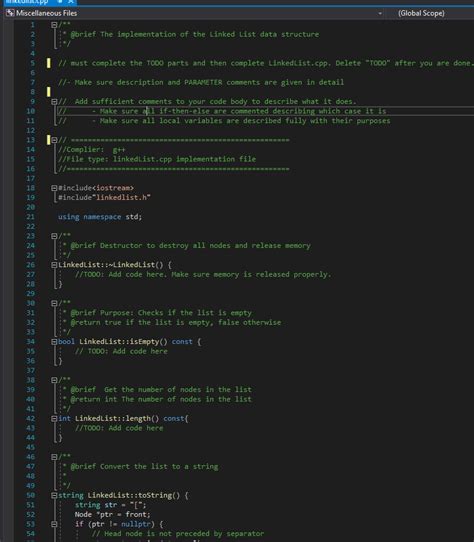Open the Miscellaneous Files project dropdown

[195, 13]
